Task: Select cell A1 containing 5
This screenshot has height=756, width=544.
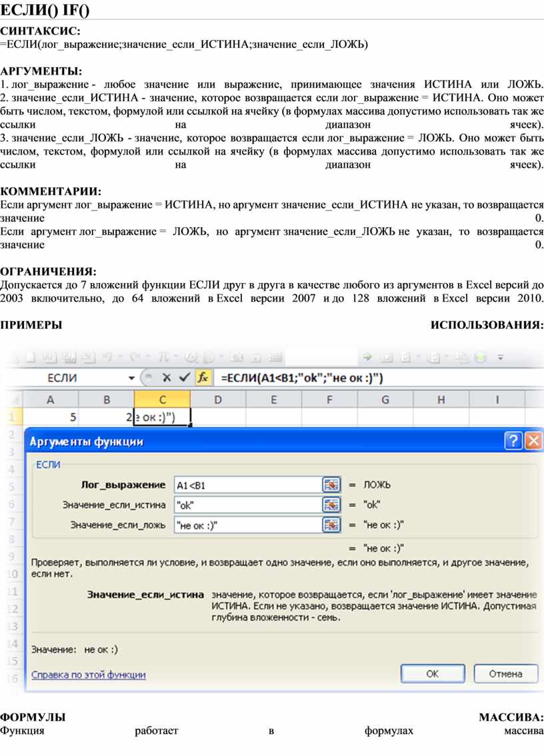Action: click(x=50, y=416)
